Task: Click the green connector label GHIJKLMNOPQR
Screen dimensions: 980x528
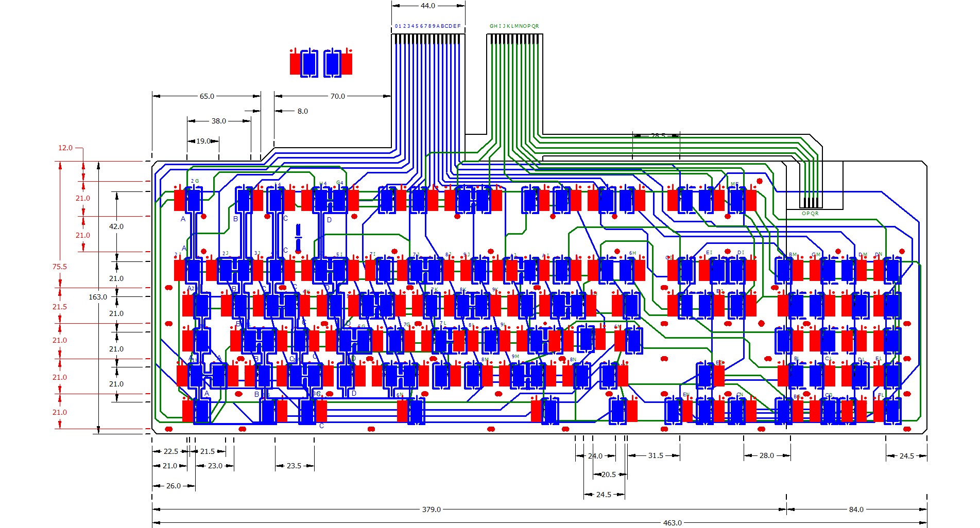Action: [514, 26]
